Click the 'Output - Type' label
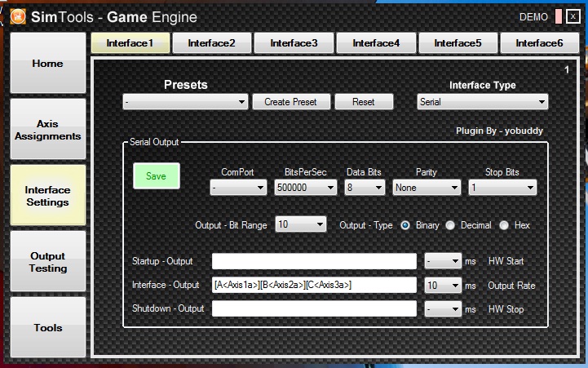Viewport: 588px width, 368px height. coord(366,225)
